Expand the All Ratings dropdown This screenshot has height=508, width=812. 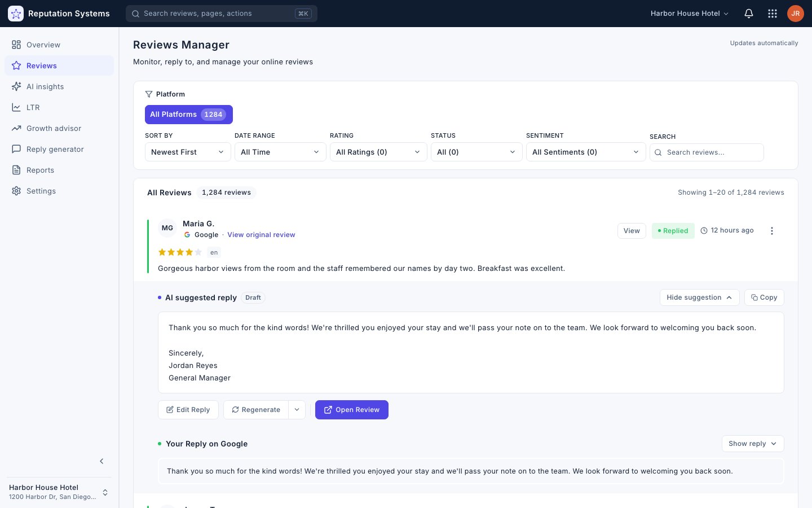(378, 152)
